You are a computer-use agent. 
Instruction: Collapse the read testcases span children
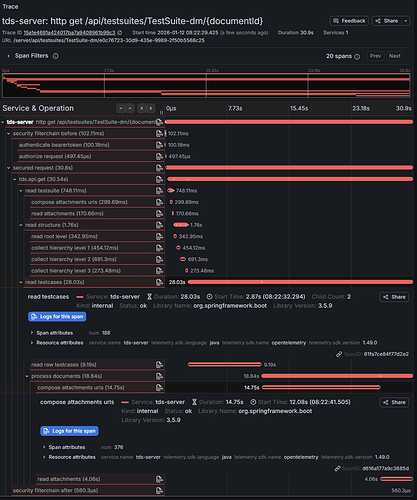pos(21,282)
